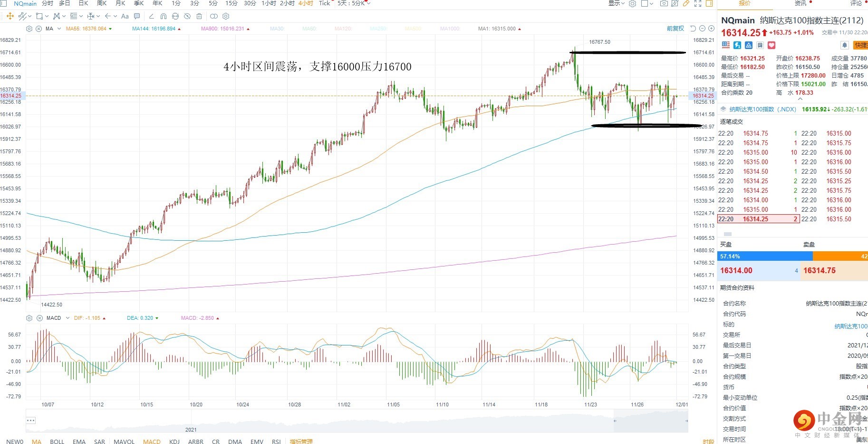Open the text annotation tool (Aa)
This screenshot has height=444, width=868.
tap(125, 16)
